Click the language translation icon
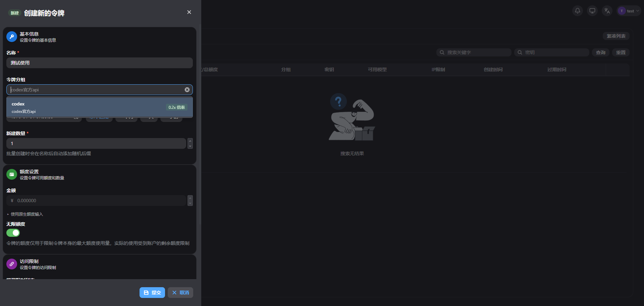This screenshot has width=644, height=306. coord(607,11)
